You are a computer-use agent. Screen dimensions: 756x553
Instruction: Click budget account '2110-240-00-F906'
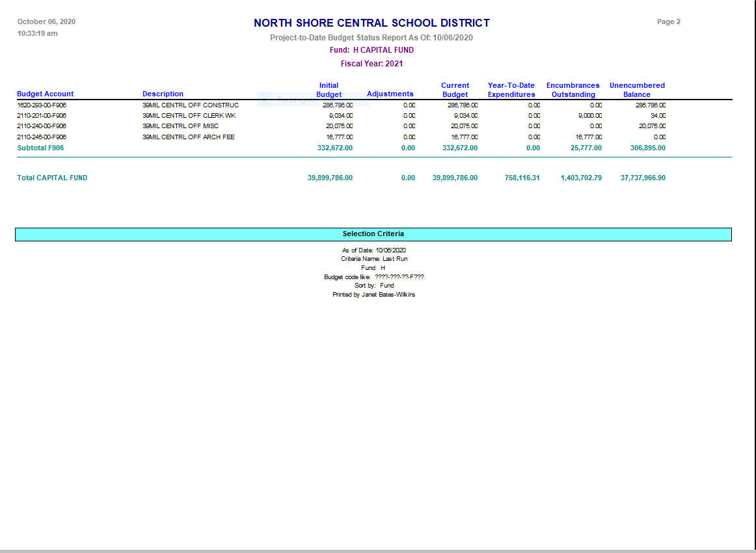[x=42, y=126]
